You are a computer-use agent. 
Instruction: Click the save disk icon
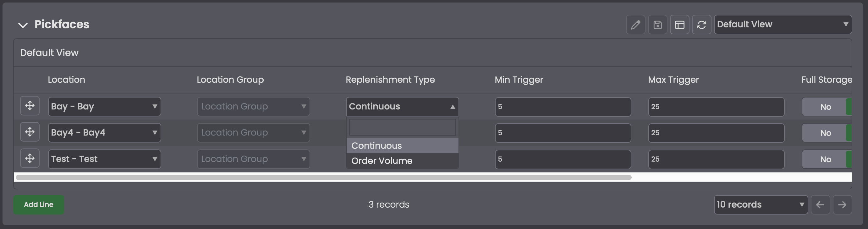(x=657, y=25)
